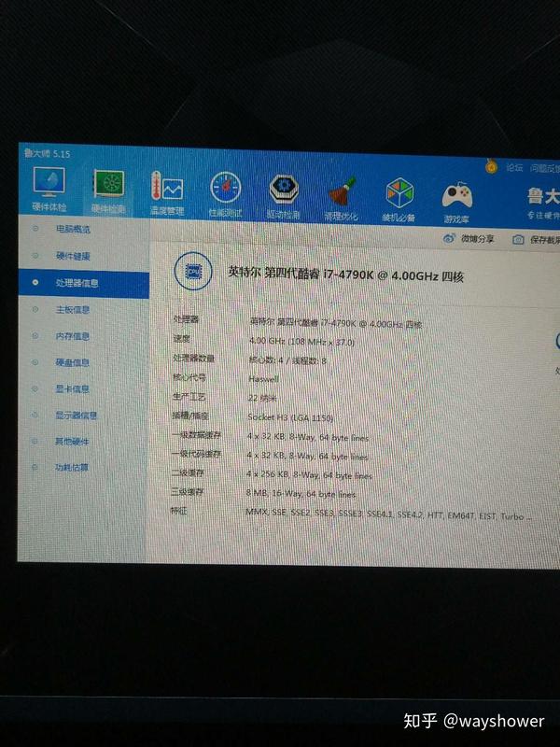560x747 pixels.
Task: Open 内存信息 sidebar item
Action: (73, 336)
